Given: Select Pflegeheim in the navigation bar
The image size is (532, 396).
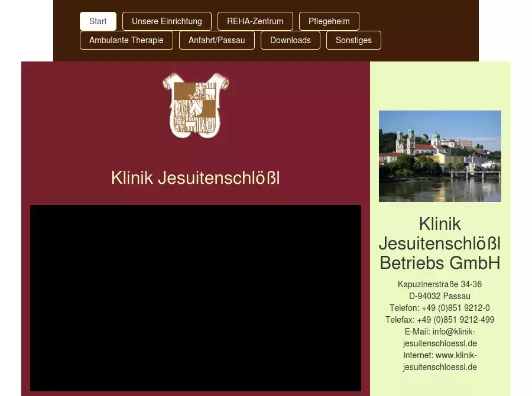Looking at the screenshot, I should [x=329, y=21].
